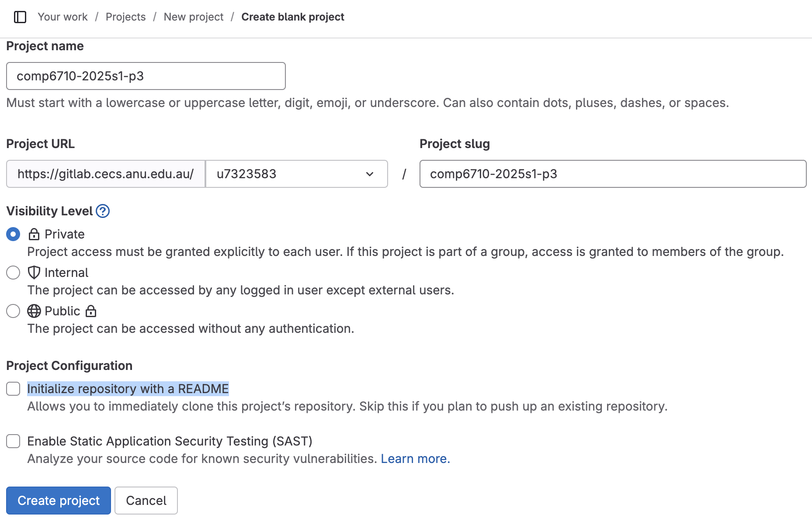The image size is (812, 525).
Task: Select the Internal visibility radio button
Action: (x=13, y=273)
